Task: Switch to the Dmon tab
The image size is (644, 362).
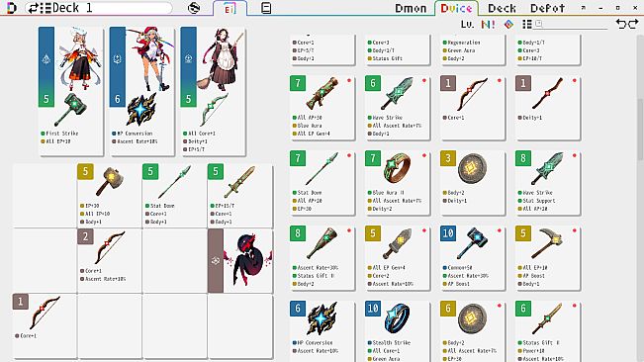Action: [411, 8]
